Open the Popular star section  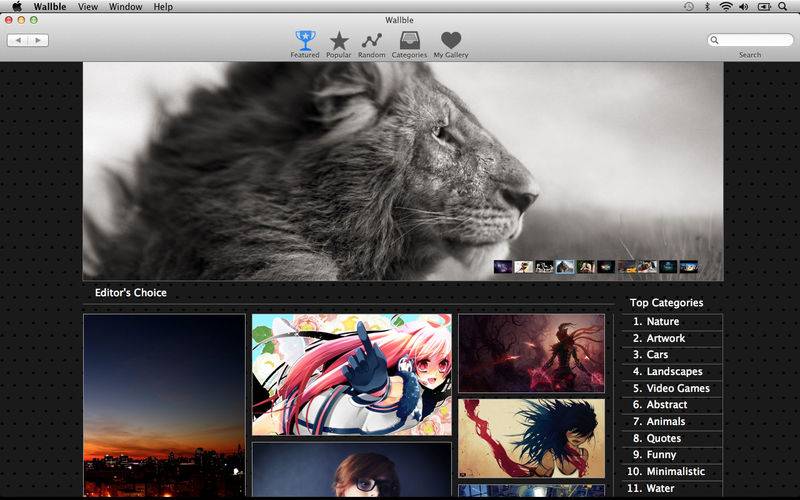339,41
